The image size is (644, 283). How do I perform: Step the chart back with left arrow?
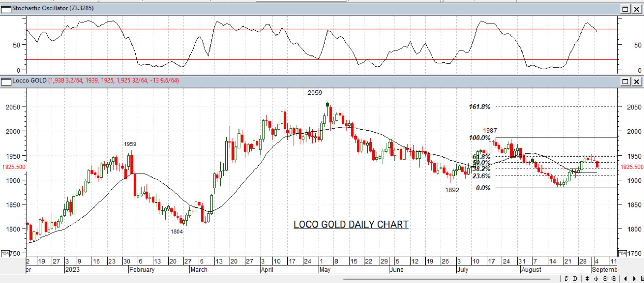pyautogui.click(x=625, y=279)
